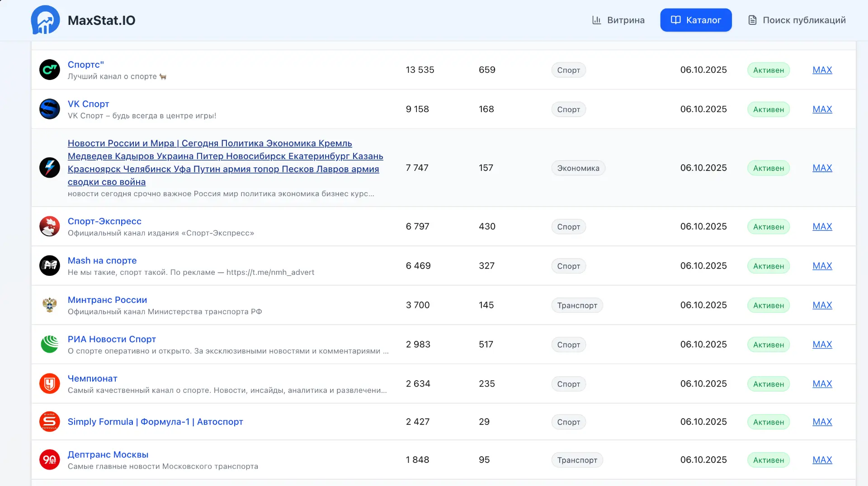The width and height of the screenshot is (868, 486).
Task: Open the Simply Formula channel avatar
Action: pos(50,422)
